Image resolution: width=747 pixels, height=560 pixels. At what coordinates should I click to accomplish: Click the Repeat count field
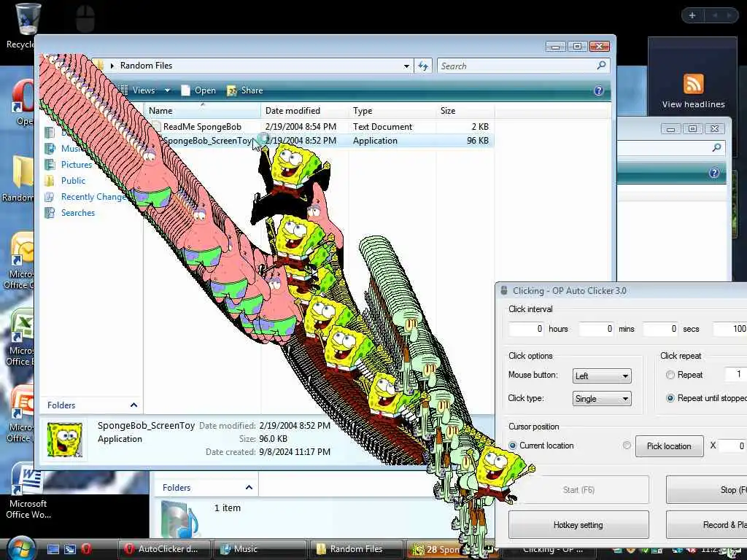coord(735,374)
